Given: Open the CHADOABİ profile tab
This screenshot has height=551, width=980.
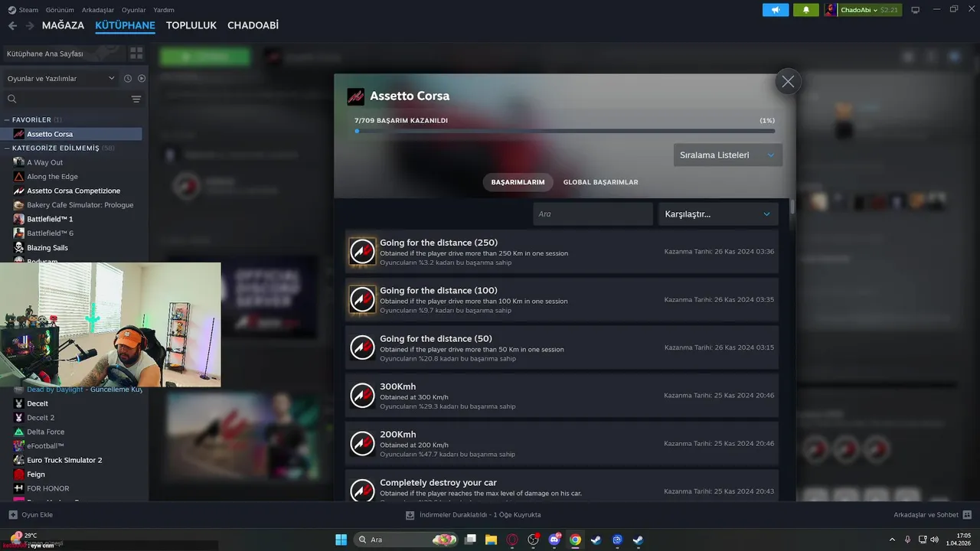Looking at the screenshot, I should point(253,25).
